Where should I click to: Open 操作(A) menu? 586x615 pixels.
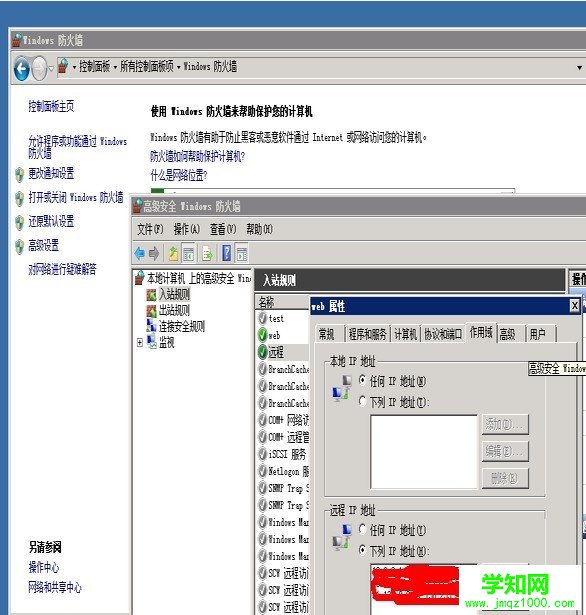point(187,229)
